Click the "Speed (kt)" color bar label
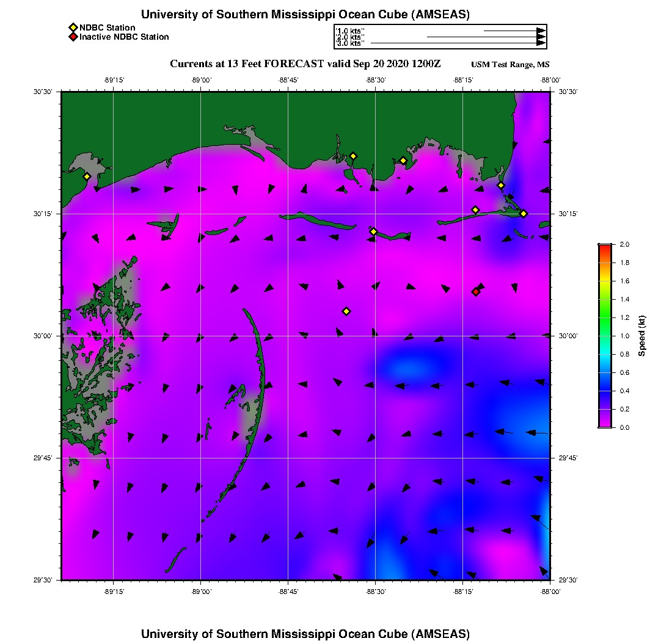Image resolution: width=672 pixels, height=641 pixels. pos(642,336)
